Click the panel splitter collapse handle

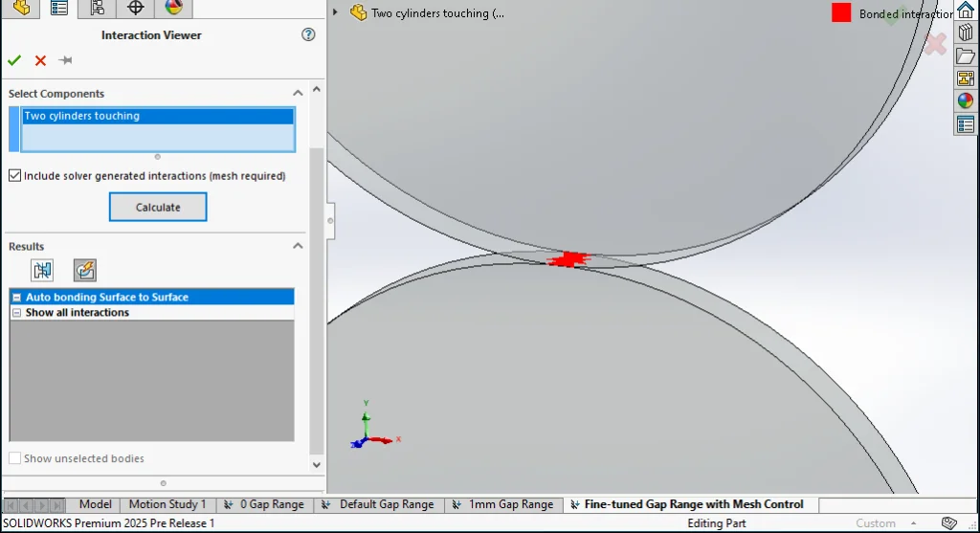[x=330, y=220]
